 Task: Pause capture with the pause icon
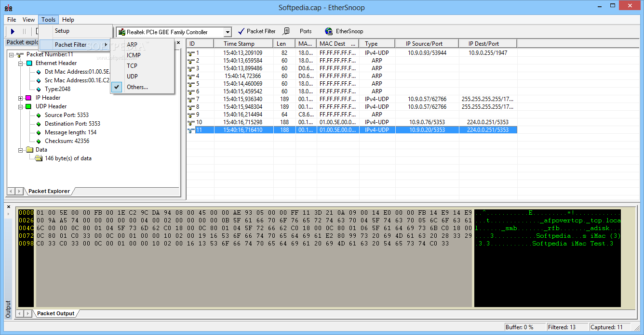24,31
